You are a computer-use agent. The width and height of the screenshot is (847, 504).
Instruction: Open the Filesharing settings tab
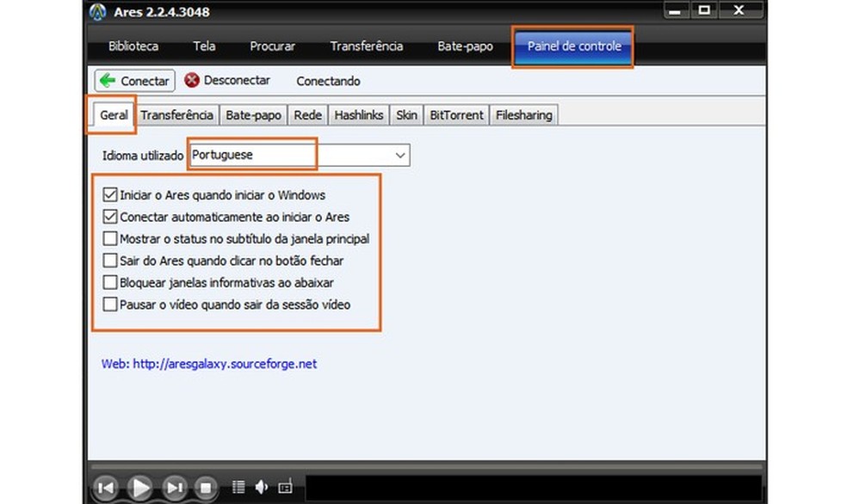[x=524, y=115]
